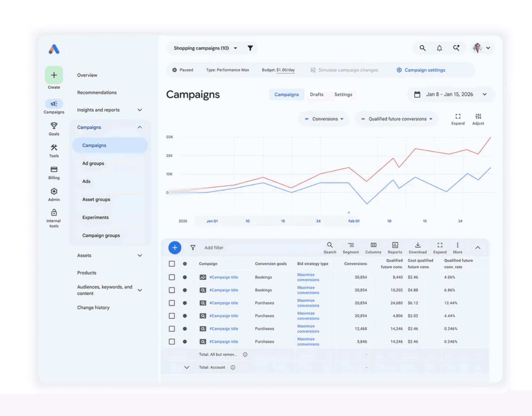The image size is (532, 416).
Task: Click the Expand chart icon
Action: click(458, 116)
